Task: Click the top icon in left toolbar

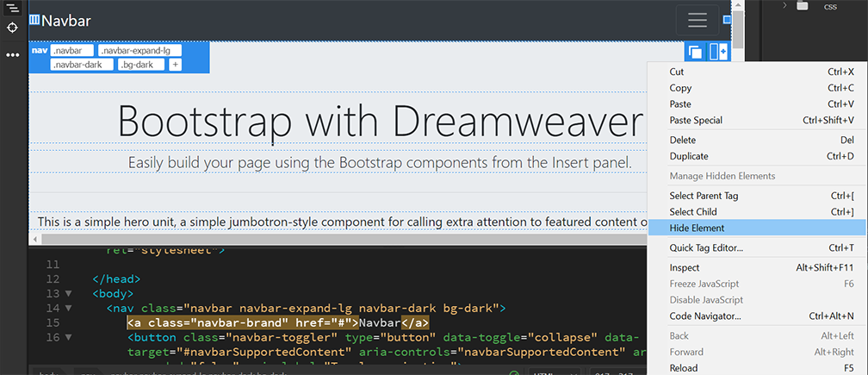Action: point(12,8)
